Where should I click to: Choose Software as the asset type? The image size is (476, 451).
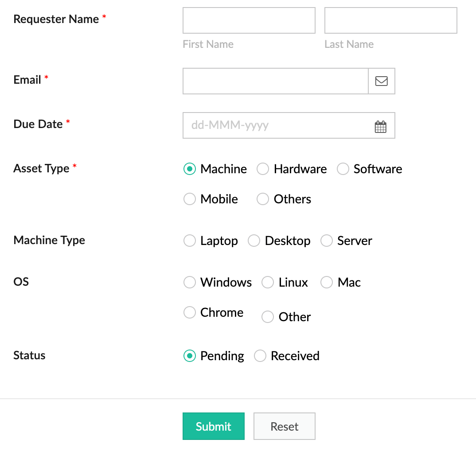pyautogui.click(x=343, y=169)
